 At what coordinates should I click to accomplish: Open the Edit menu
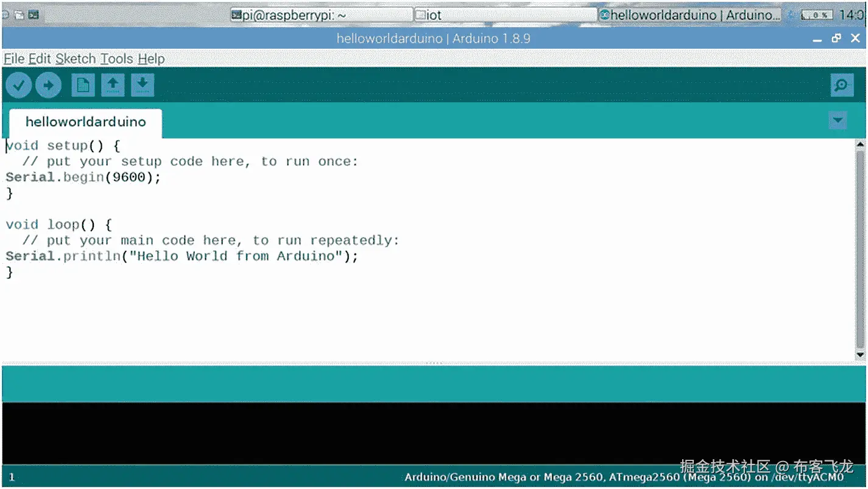pyautogui.click(x=40, y=59)
